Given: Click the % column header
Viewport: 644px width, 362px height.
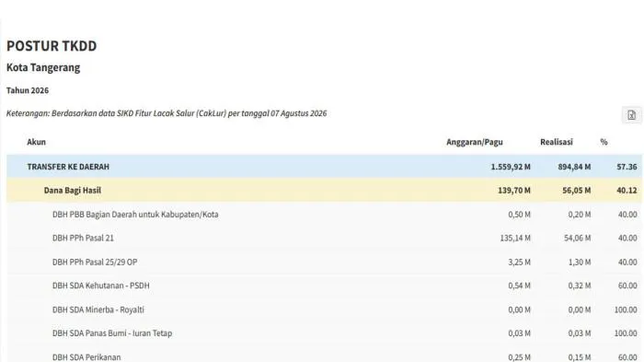Looking at the screenshot, I should pyautogui.click(x=604, y=142).
